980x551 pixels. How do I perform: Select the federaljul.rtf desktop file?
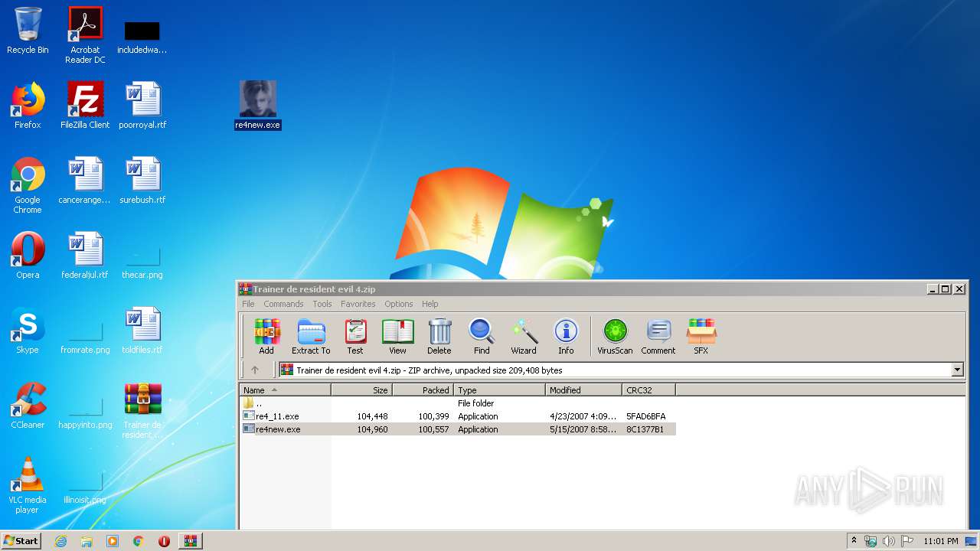tap(85, 256)
